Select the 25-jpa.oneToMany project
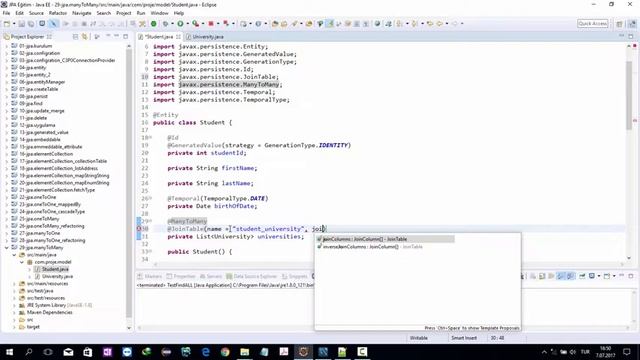 pyautogui.click(x=38, y=219)
